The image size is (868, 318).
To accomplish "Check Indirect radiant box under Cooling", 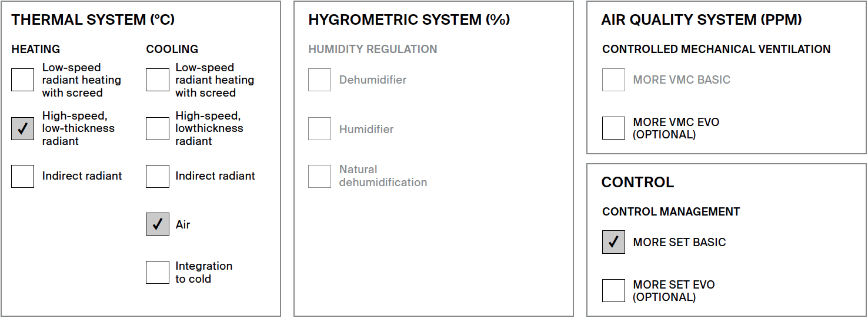I will point(158,176).
